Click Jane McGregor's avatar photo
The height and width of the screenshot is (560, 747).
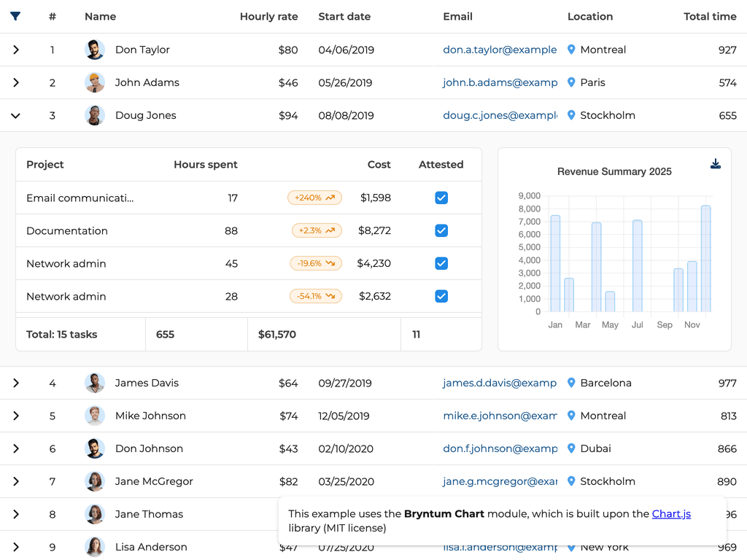[95, 481]
